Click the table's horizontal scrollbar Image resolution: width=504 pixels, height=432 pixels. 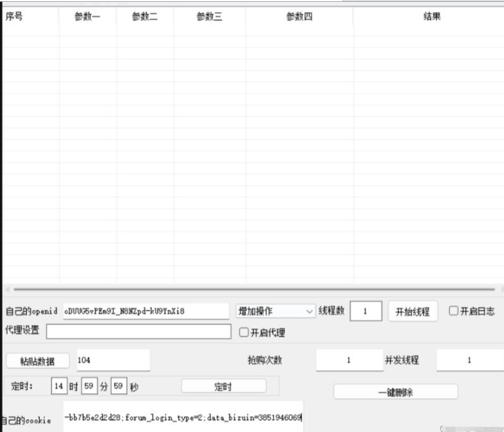point(252,289)
